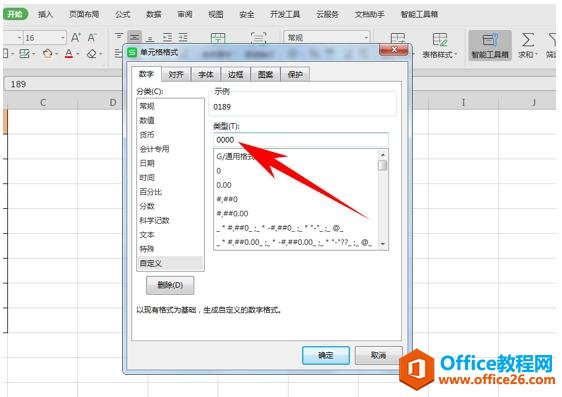562x397 pixels.
Task: Open the fill color dropdown arrow
Action: coord(57,54)
